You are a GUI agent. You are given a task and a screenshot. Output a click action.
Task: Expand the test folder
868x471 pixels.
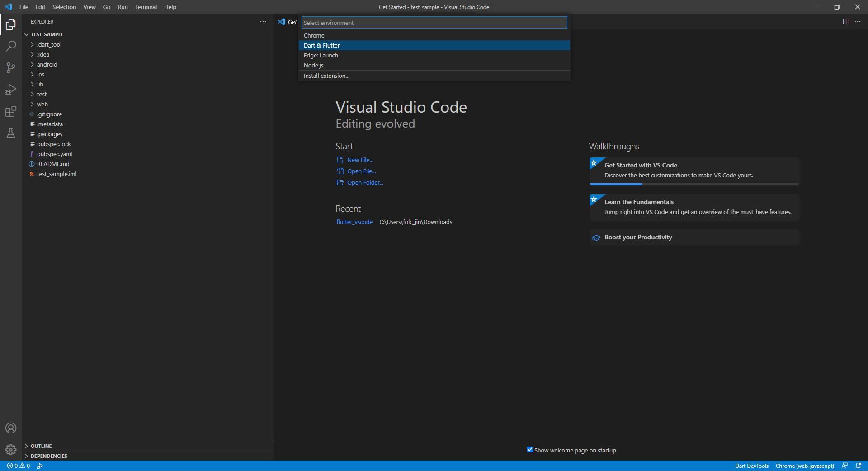click(x=32, y=94)
